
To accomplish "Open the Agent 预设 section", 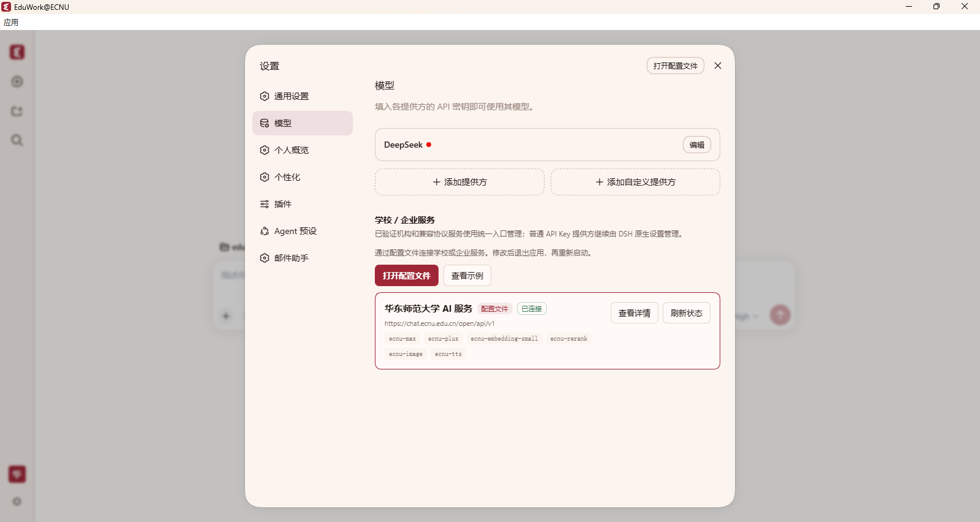I will point(303,231).
